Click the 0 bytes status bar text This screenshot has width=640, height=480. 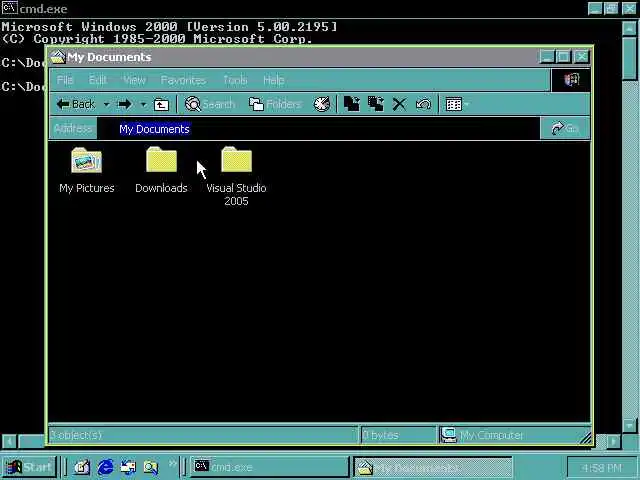tap(380, 435)
